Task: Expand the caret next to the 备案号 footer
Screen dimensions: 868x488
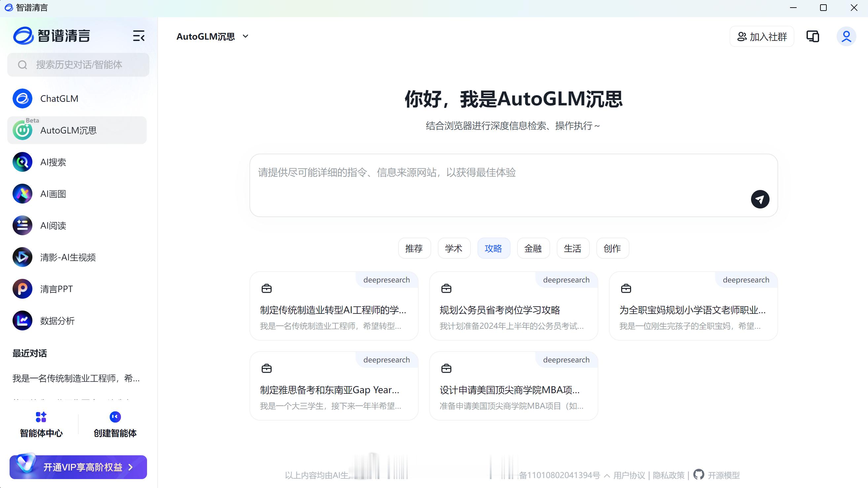Action: point(607,475)
